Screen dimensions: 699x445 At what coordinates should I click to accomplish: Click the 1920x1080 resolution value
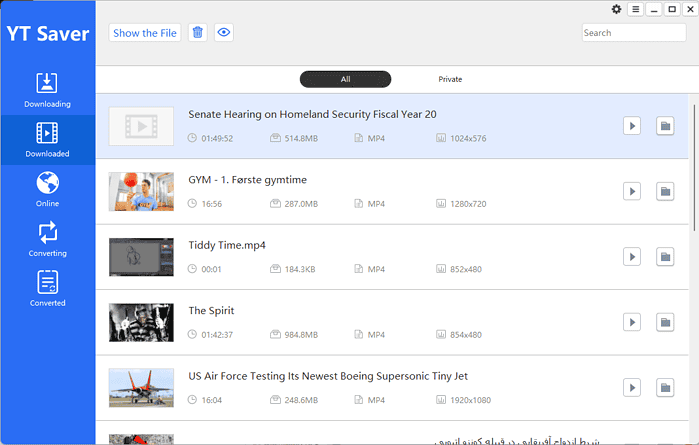pyautogui.click(x=470, y=400)
